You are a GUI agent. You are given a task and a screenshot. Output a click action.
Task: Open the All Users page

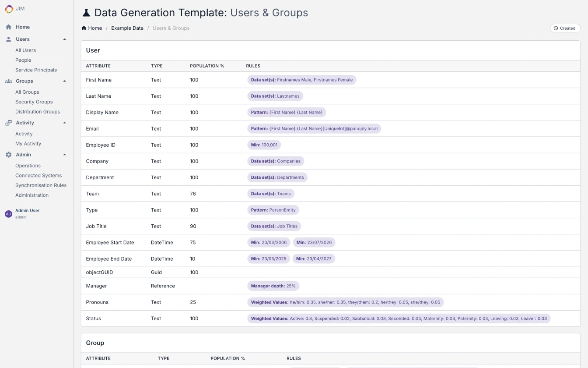click(25, 50)
